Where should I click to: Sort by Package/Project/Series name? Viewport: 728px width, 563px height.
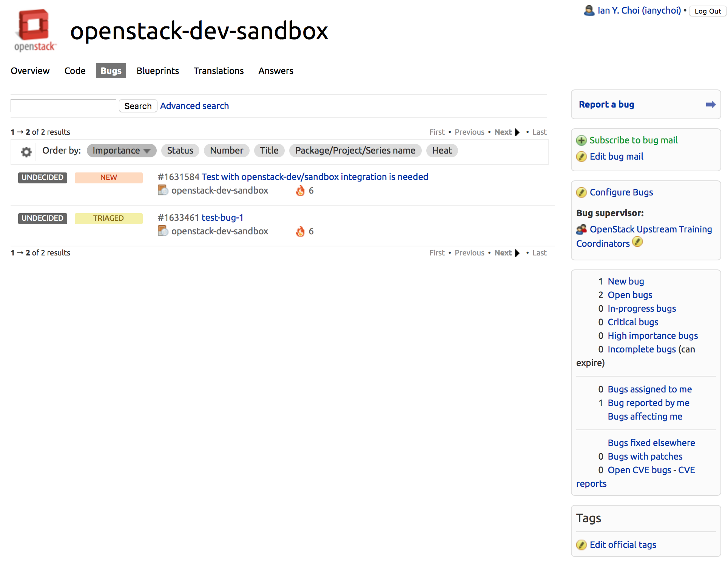(x=355, y=151)
